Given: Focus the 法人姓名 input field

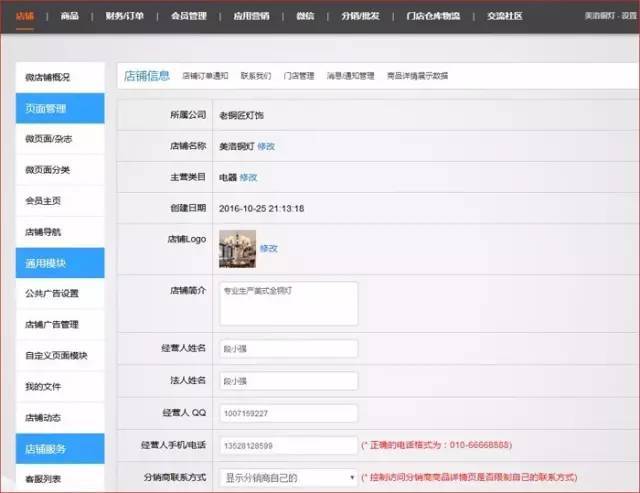Looking at the screenshot, I should point(289,381).
